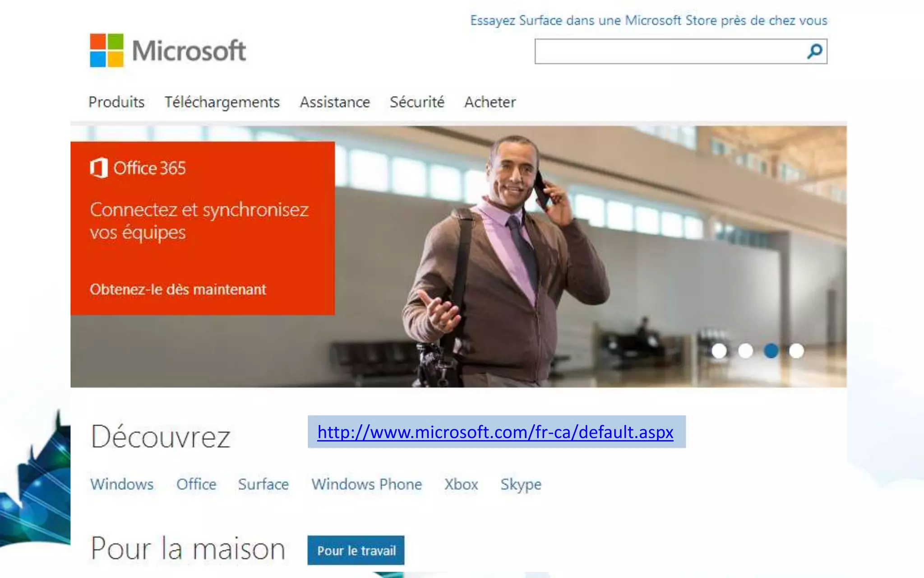Open the Acheter menu
Image resolution: width=924 pixels, height=578 pixels.
coord(490,102)
